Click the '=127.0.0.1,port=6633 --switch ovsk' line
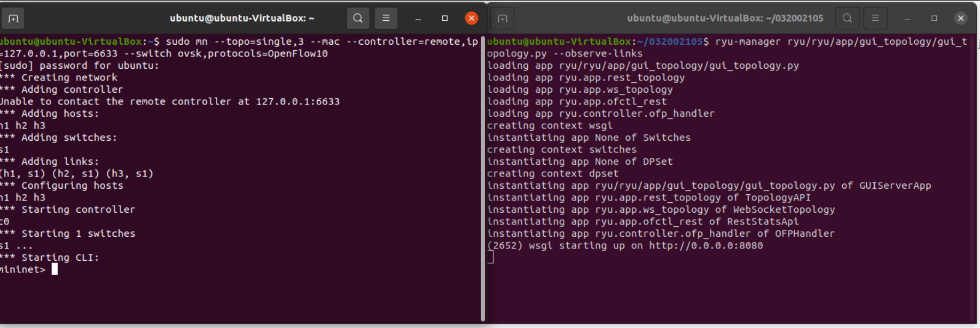Viewport: 980px width, 328px height. pyautogui.click(x=164, y=54)
